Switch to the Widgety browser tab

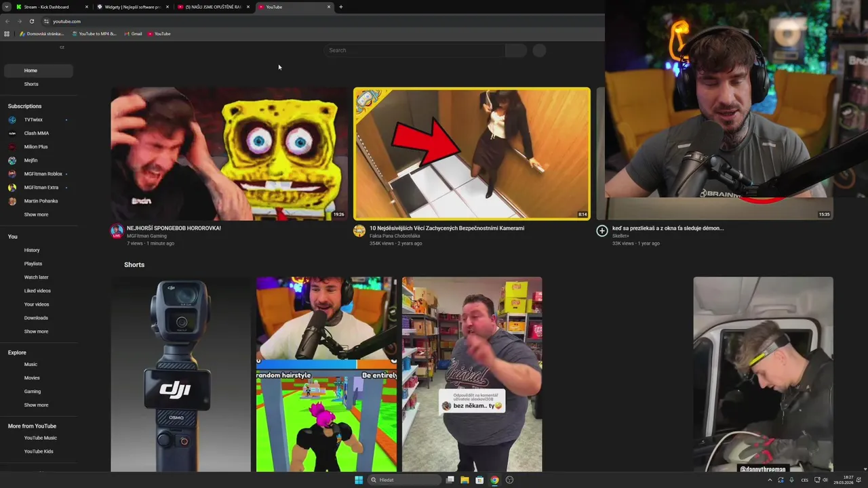click(132, 7)
